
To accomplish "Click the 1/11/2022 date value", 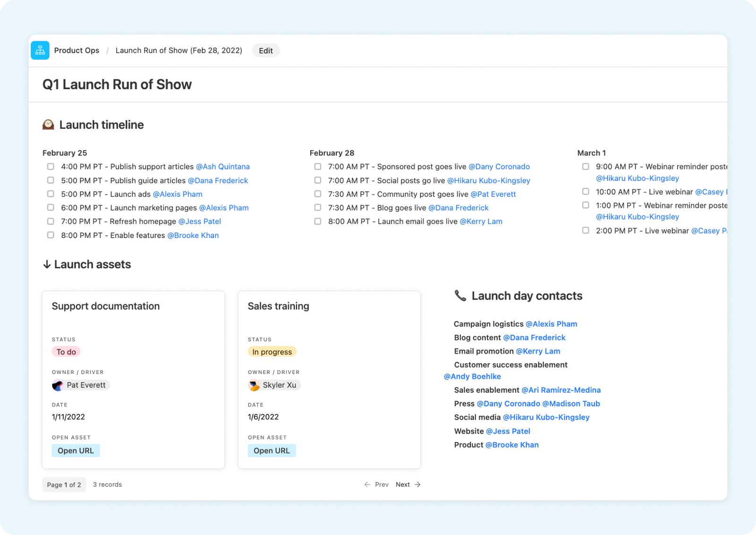I will [x=69, y=417].
